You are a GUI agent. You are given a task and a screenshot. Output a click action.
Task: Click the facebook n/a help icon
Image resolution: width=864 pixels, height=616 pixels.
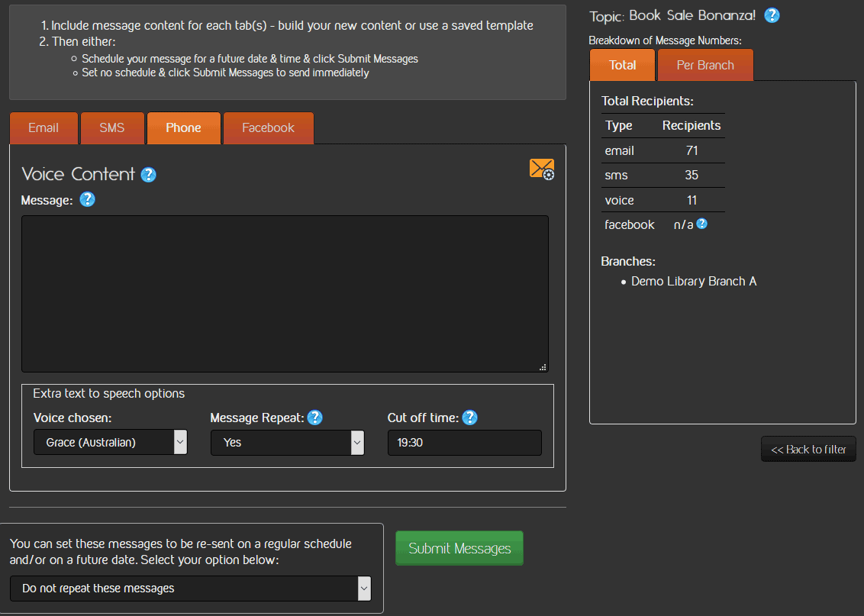[x=701, y=224]
